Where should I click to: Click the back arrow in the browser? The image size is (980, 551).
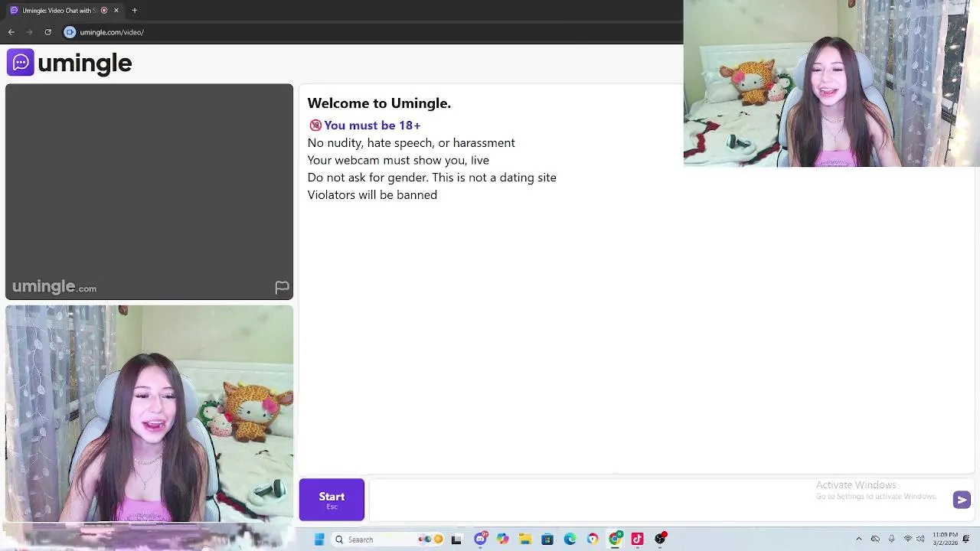pos(11,32)
